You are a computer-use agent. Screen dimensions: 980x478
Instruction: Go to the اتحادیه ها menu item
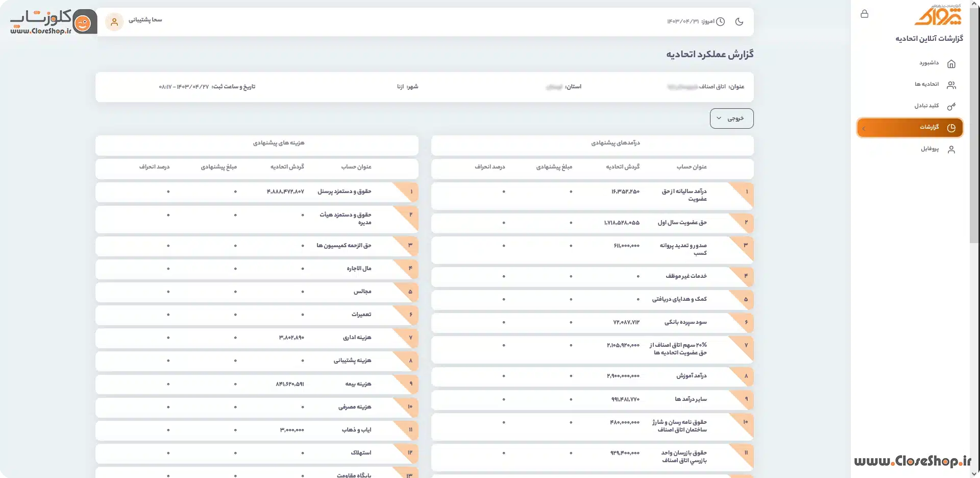[x=926, y=84]
